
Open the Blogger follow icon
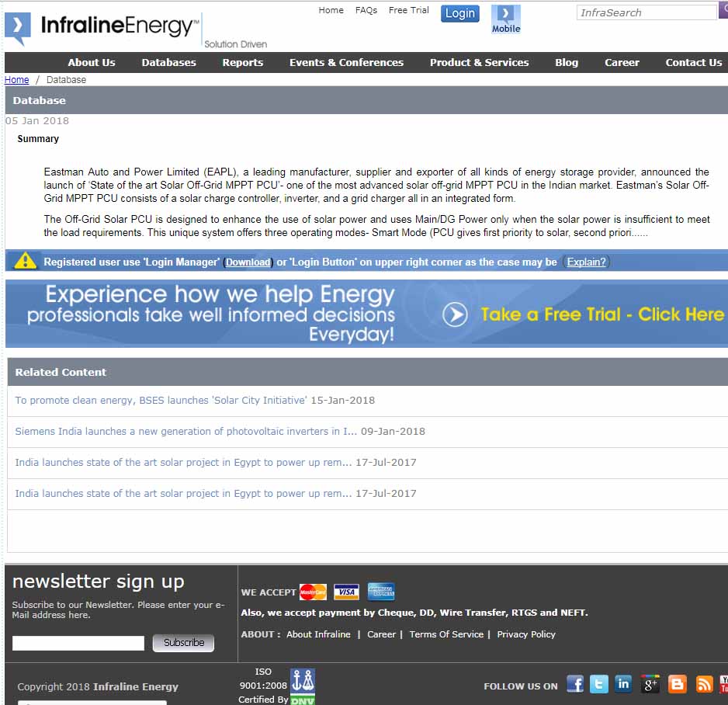pos(677,684)
